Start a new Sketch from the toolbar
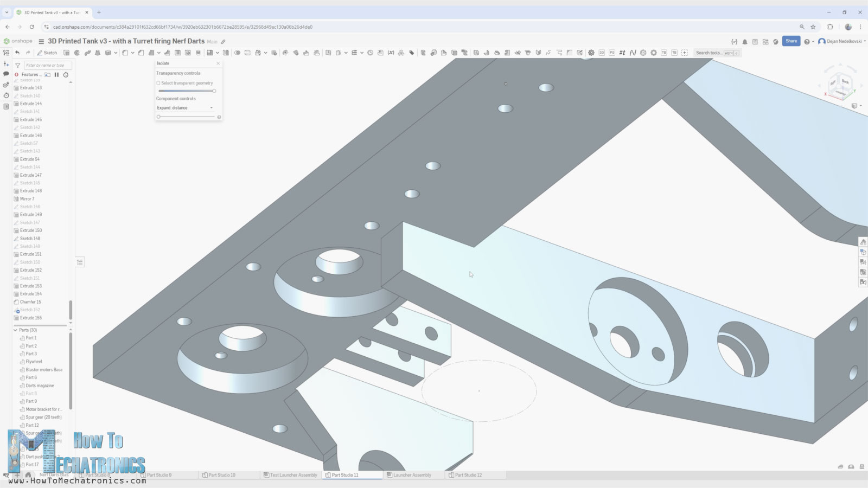 (47, 53)
